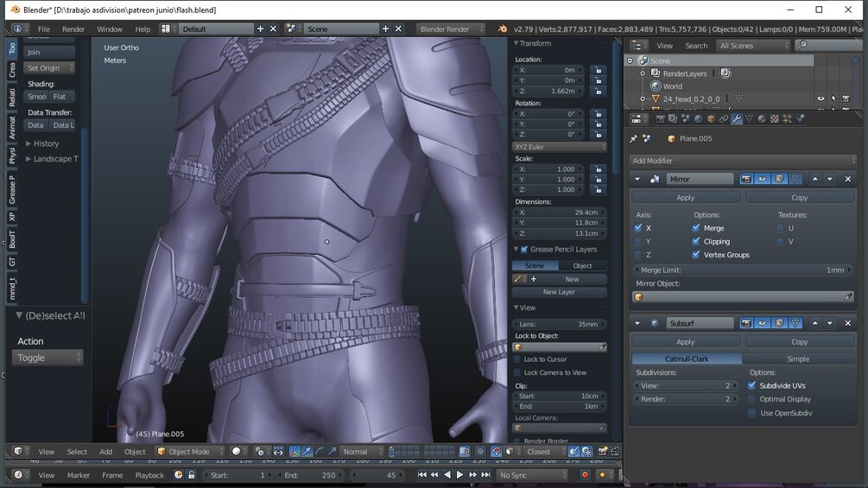Open the Physics properties tab
The width and height of the screenshot is (868, 488).
coord(800,119)
